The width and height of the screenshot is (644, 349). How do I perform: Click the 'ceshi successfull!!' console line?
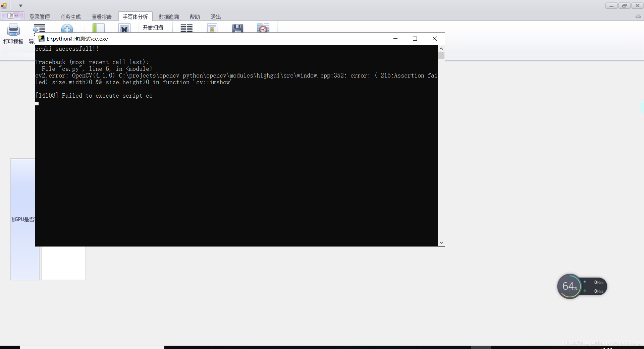pos(67,49)
